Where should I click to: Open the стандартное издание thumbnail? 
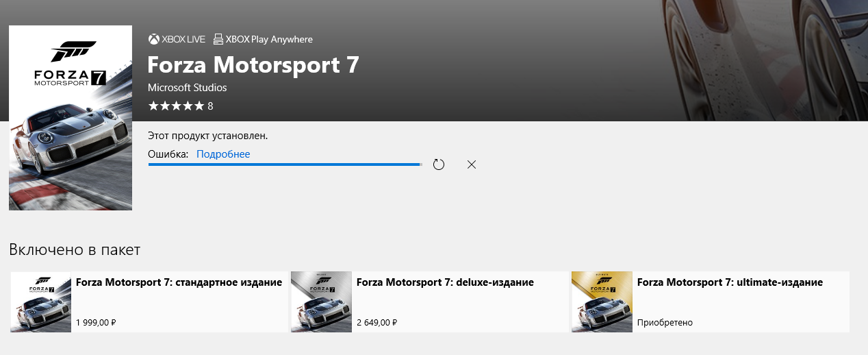pyautogui.click(x=41, y=302)
